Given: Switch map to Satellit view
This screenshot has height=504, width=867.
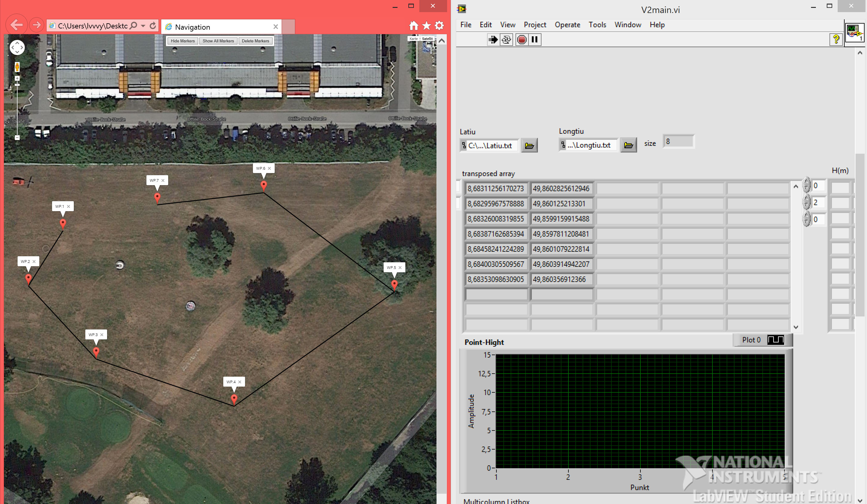Looking at the screenshot, I should tap(427, 38).
